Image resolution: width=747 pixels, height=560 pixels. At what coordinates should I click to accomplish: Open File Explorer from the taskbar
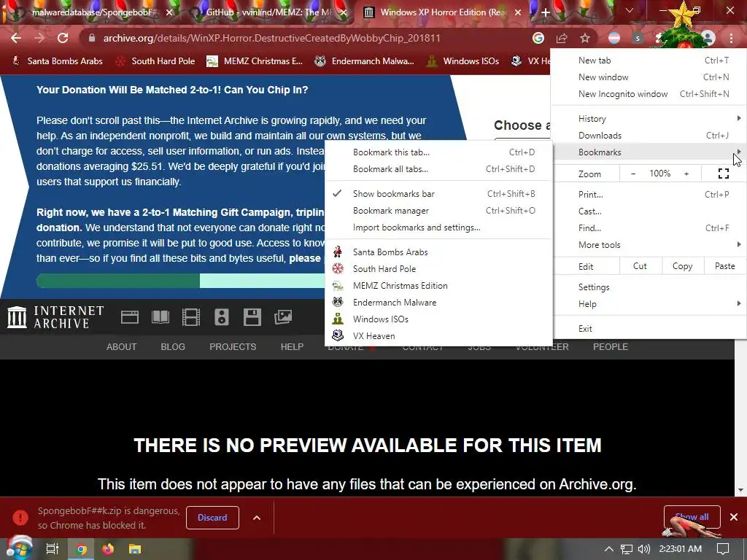(135, 549)
